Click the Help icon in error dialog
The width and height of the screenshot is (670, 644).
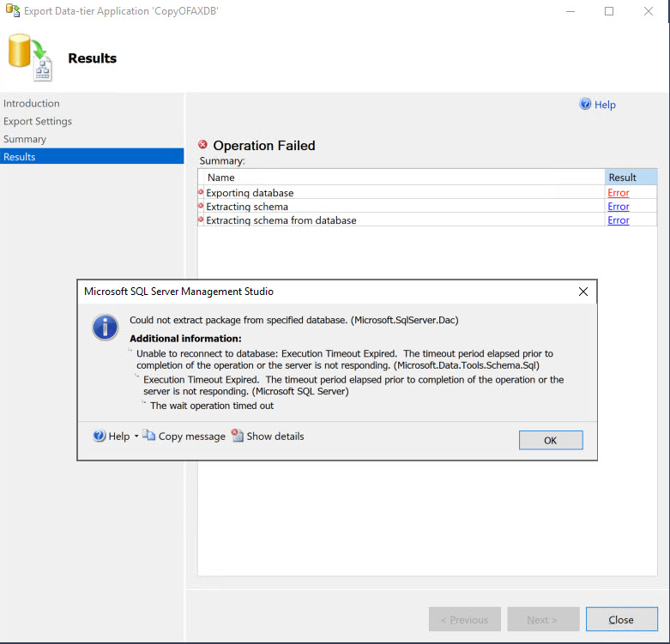coord(100,436)
